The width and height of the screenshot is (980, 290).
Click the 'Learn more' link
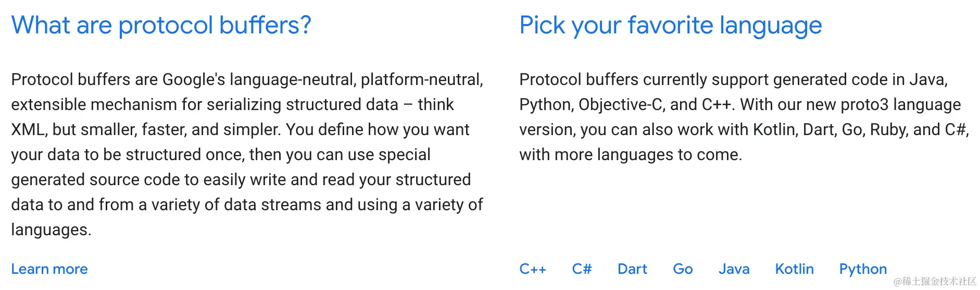click(49, 269)
